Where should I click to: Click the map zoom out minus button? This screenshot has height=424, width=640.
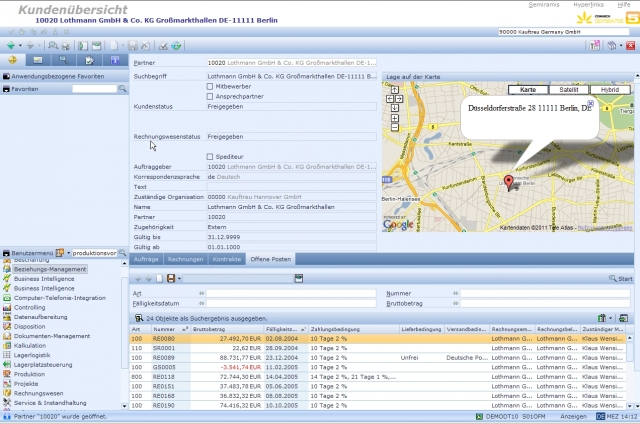point(395,127)
